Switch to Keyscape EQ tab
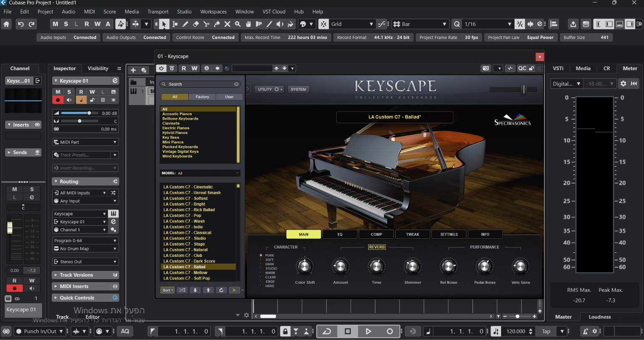The image size is (644, 340). 340,234
